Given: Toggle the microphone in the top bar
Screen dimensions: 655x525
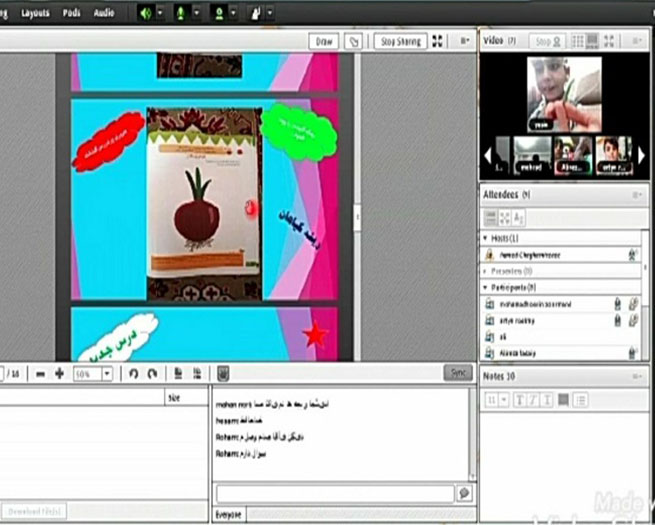Looking at the screenshot, I should (181, 13).
